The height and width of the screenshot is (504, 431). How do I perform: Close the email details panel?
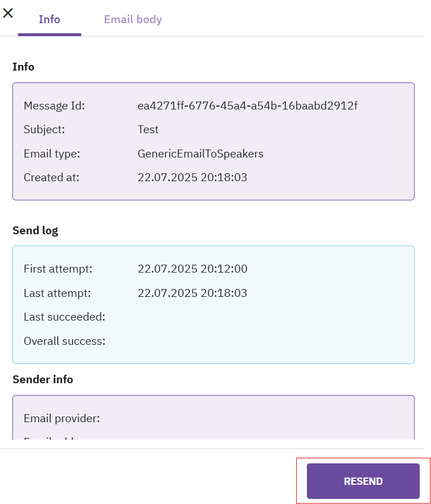8,12
